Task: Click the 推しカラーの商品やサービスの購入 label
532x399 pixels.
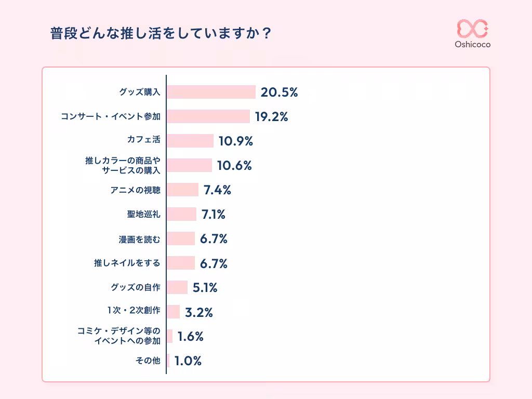Action: (x=123, y=165)
